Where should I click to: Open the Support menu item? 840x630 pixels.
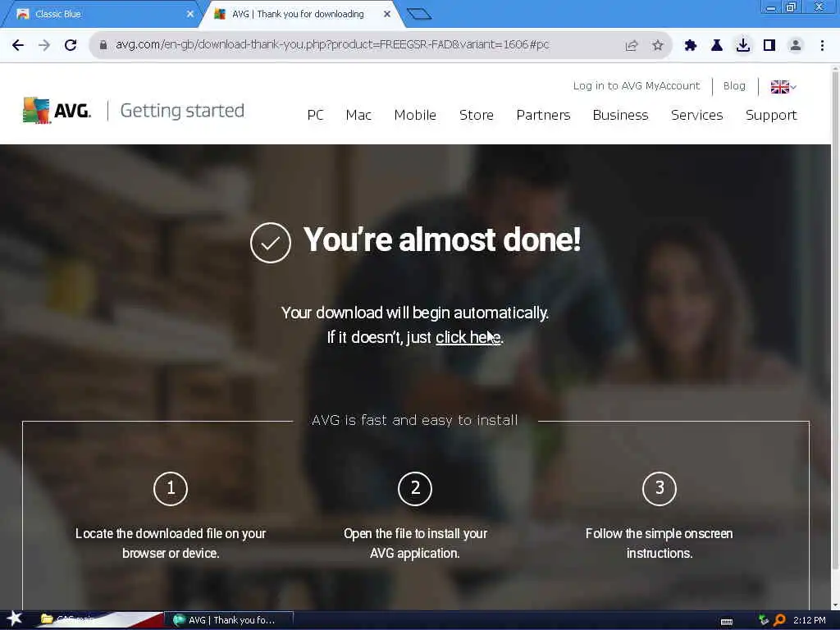click(x=771, y=115)
